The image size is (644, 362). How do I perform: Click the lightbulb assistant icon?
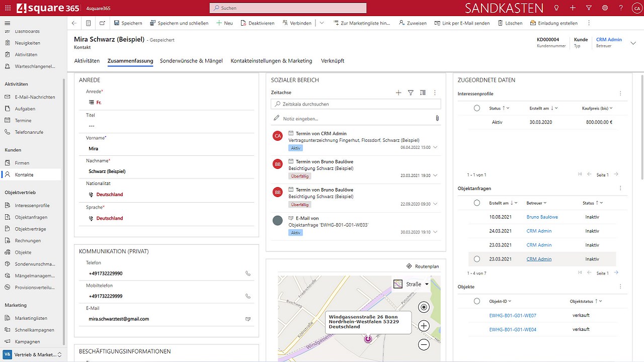556,8
